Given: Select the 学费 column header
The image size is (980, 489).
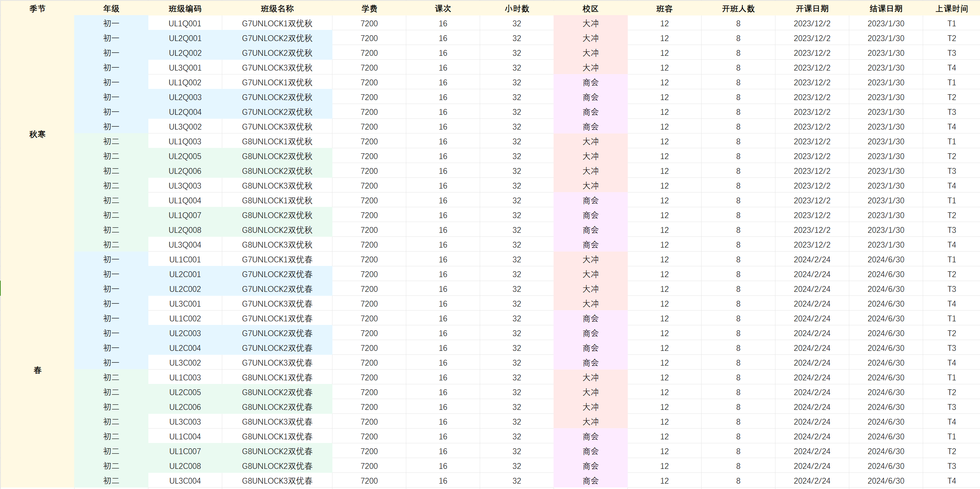Looking at the screenshot, I should [369, 8].
